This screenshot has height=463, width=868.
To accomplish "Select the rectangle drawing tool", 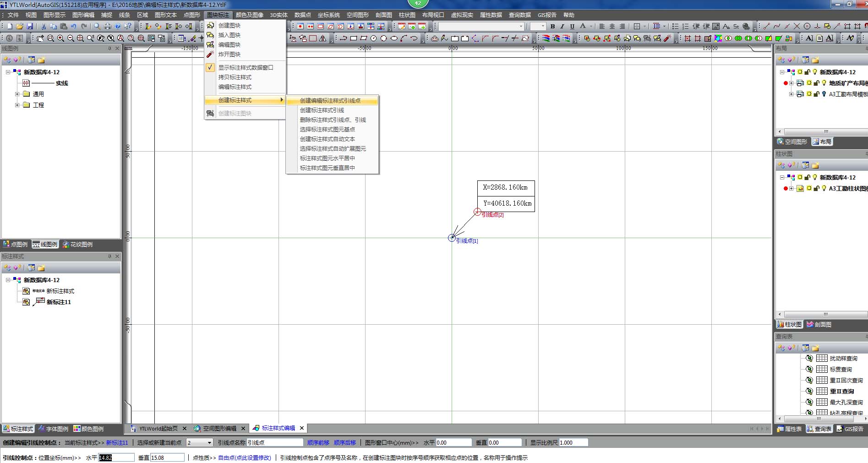I will (354, 38).
